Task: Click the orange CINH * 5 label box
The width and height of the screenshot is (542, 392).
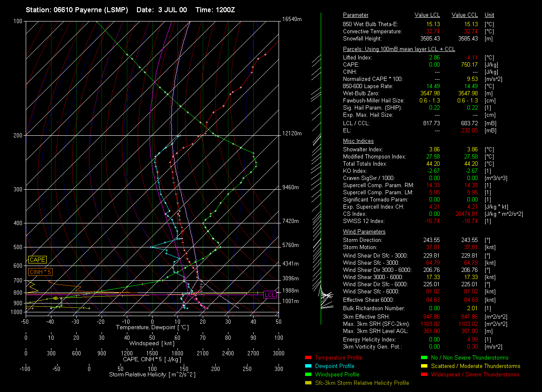Action: point(40,272)
